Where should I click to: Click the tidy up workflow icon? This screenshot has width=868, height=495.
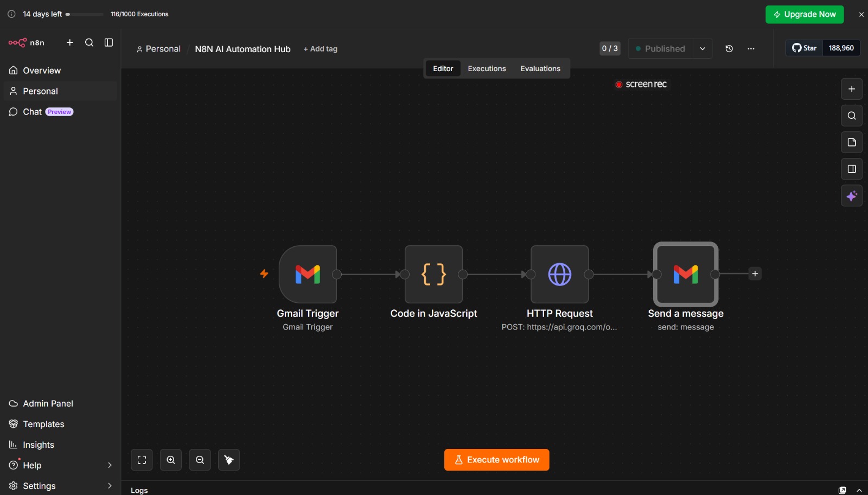(229, 460)
